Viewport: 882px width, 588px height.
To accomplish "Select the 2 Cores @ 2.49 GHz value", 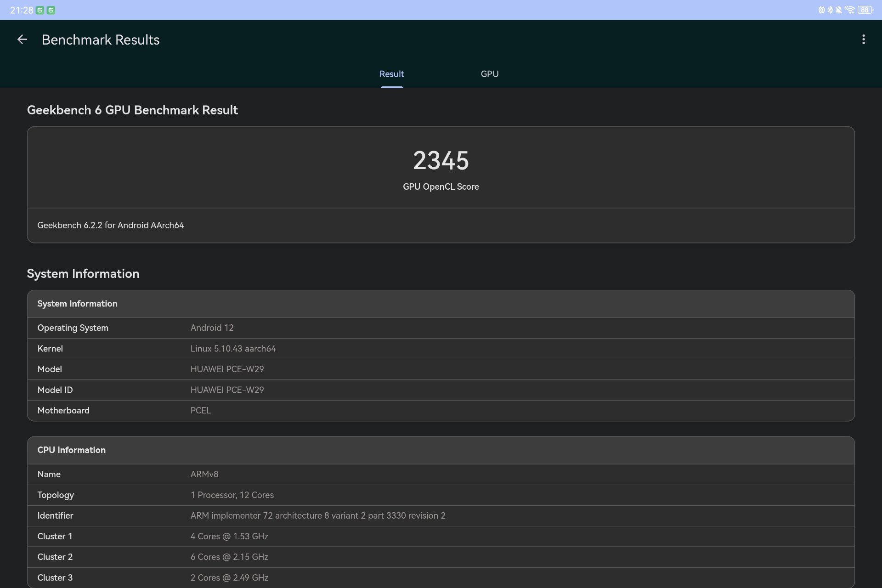I will coord(229,578).
